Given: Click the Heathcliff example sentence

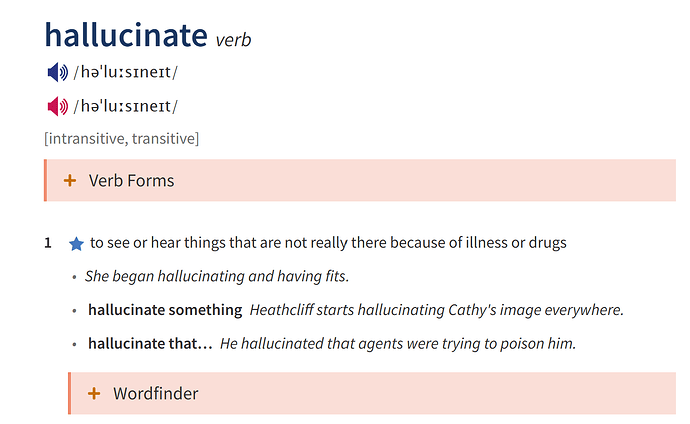Looking at the screenshot, I should (x=437, y=310).
